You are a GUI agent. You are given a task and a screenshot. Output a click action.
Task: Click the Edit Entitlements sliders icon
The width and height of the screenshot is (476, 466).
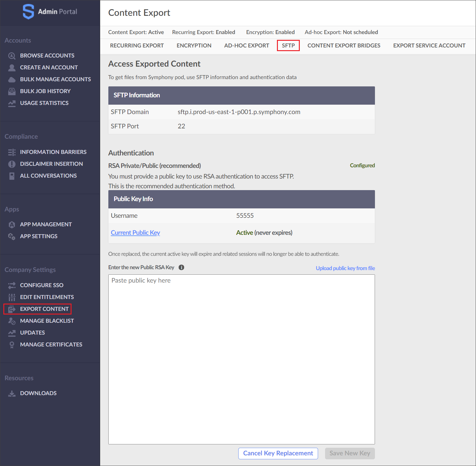coord(12,297)
